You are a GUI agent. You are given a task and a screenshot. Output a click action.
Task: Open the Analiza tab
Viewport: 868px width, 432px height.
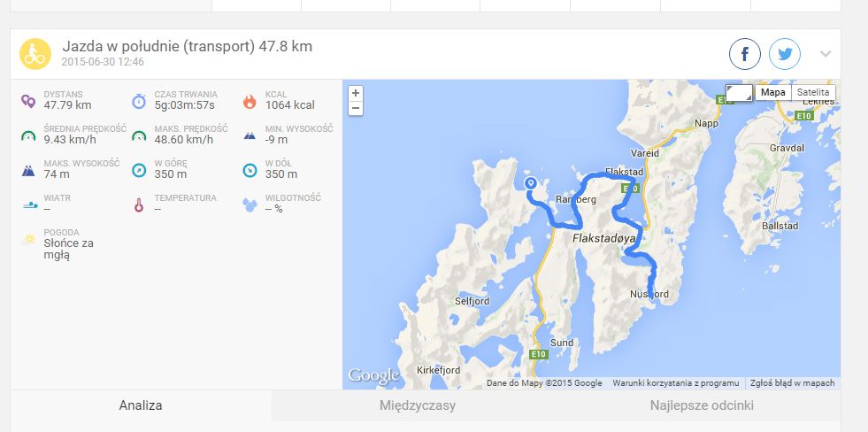coord(141,405)
